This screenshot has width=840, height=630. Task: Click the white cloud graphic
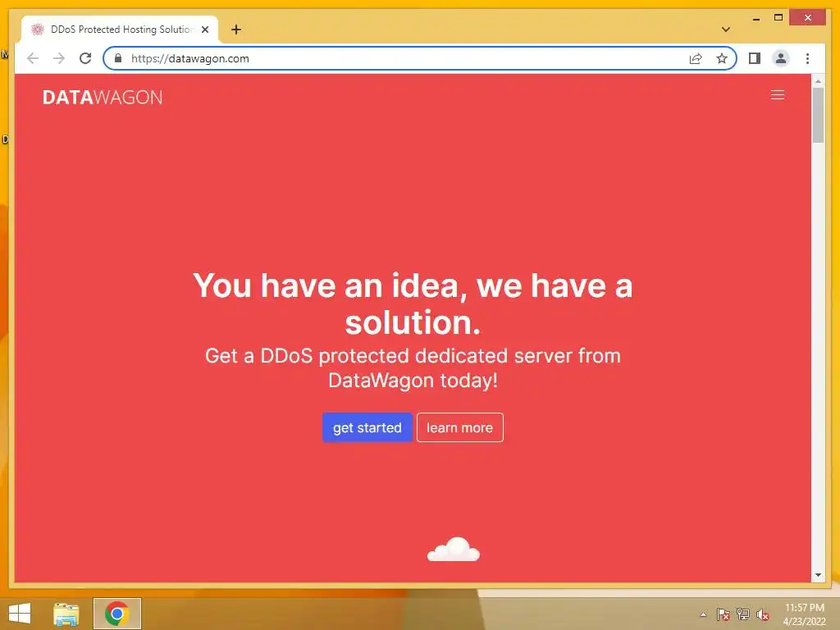(453, 549)
